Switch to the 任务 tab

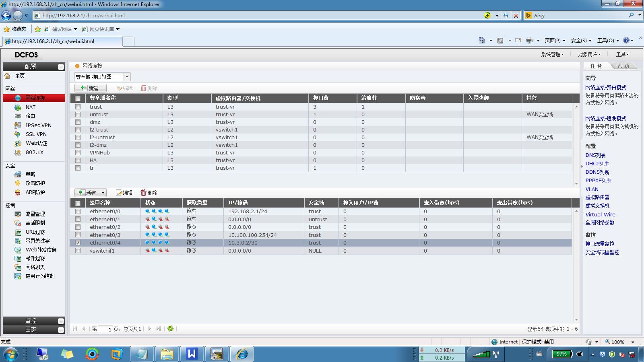coord(596,66)
